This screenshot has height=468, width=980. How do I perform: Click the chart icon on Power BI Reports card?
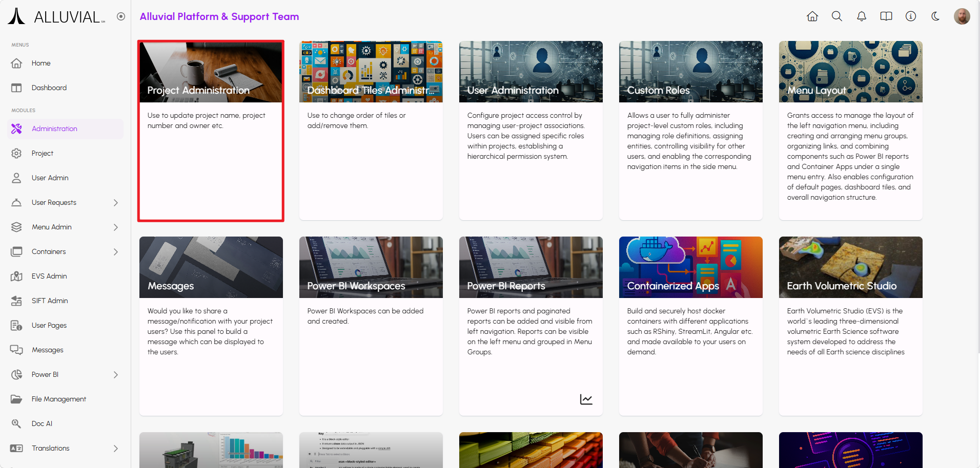586,399
